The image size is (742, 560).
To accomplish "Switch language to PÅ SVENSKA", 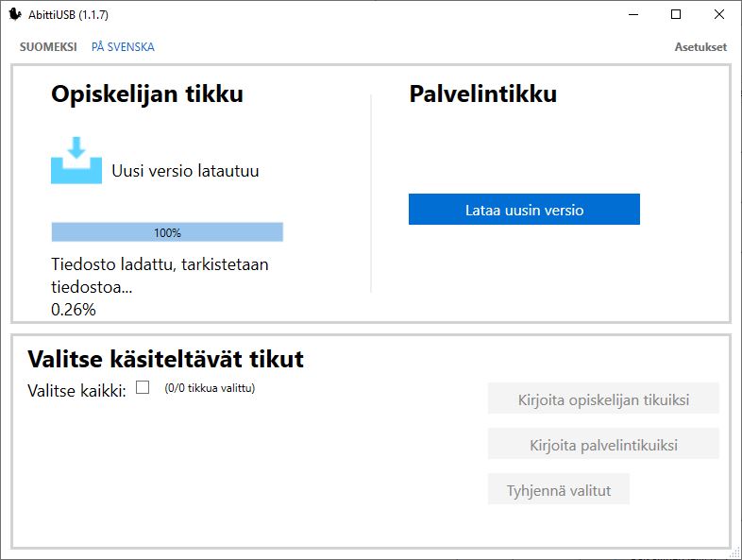I will 123,47.
